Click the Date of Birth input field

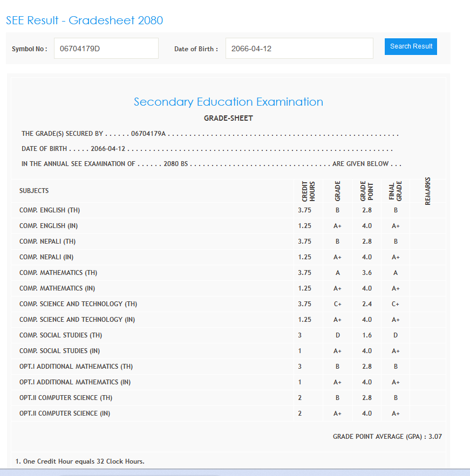(x=299, y=49)
